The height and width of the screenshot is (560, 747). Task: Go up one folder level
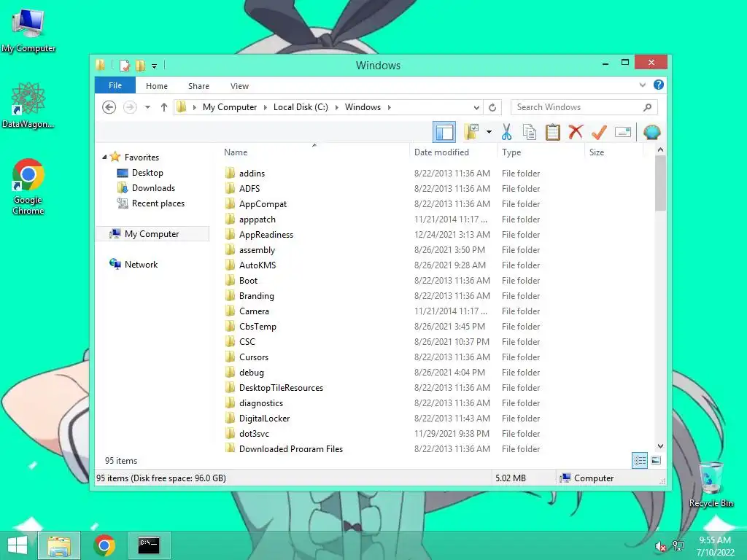coord(164,107)
